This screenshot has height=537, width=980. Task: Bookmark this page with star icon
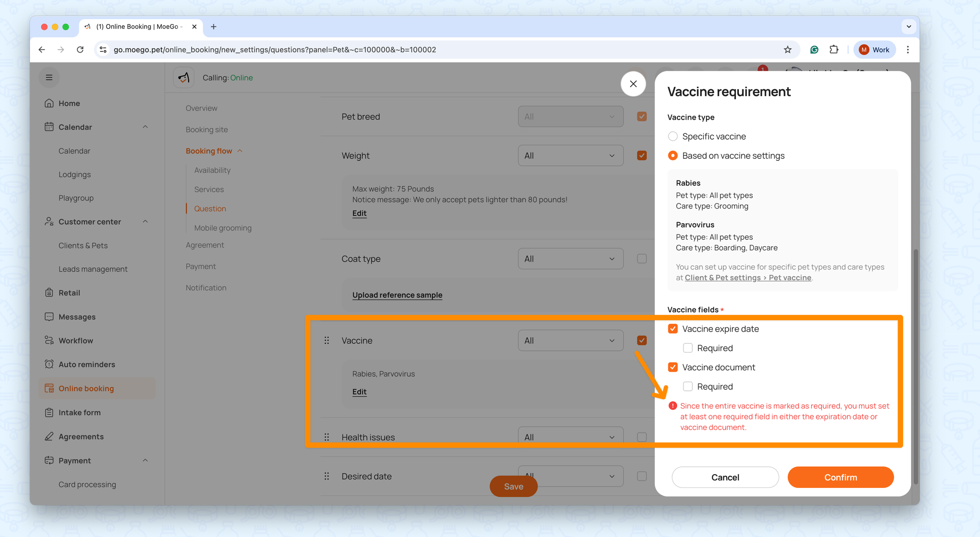click(x=787, y=50)
